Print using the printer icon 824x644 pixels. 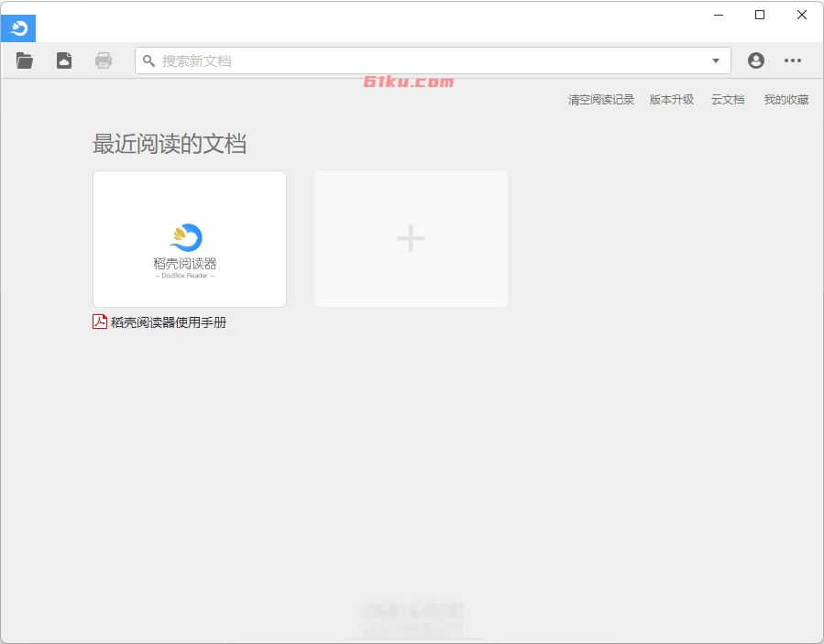tap(104, 60)
